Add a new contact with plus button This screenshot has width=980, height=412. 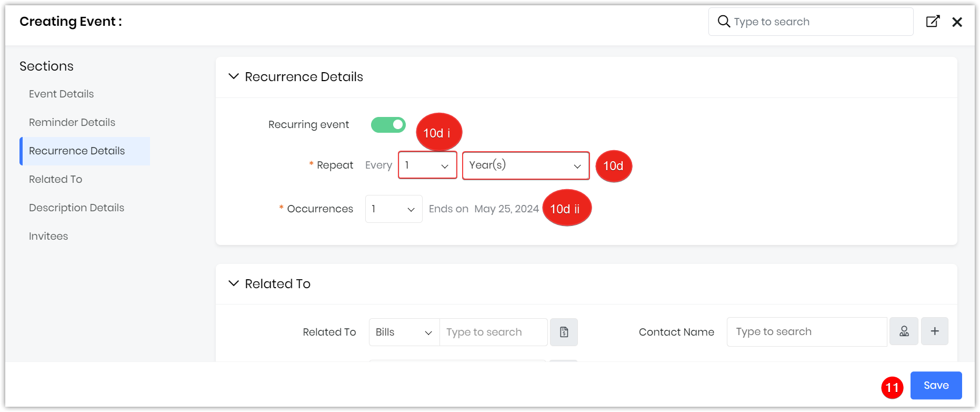(935, 331)
